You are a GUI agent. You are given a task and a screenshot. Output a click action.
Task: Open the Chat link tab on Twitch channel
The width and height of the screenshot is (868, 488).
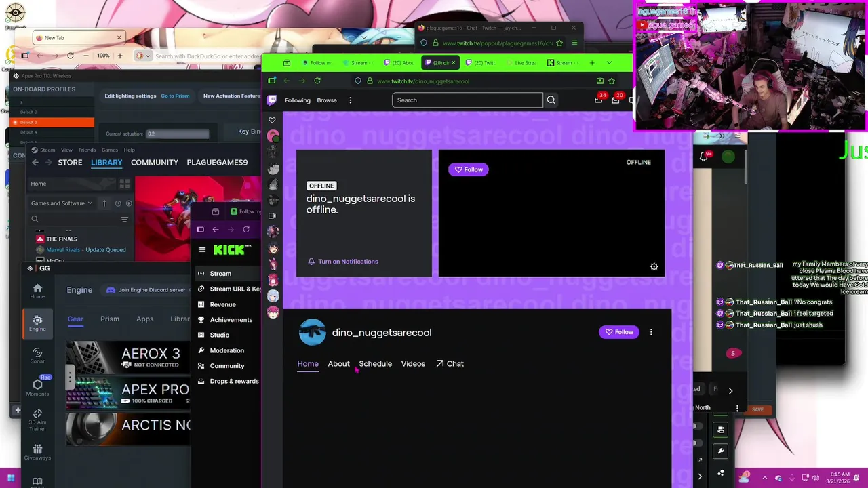(x=450, y=364)
